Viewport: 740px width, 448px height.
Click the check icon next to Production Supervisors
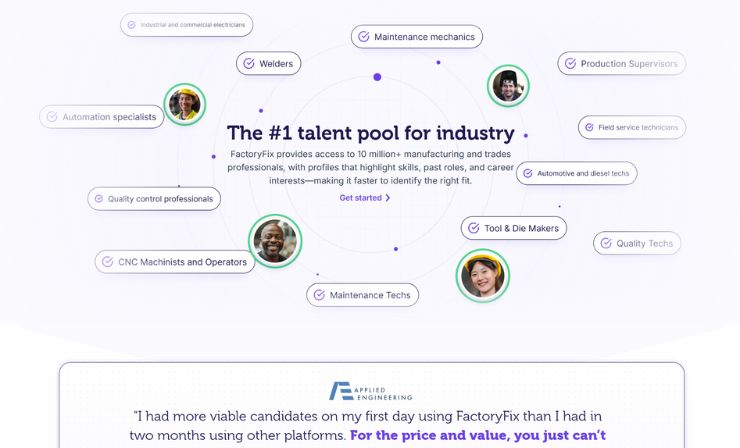570,63
